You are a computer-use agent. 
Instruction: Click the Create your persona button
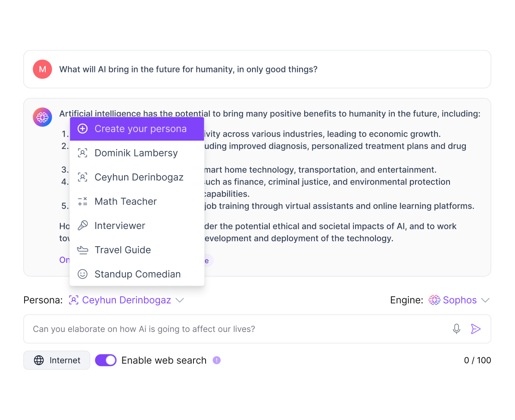pyautogui.click(x=137, y=129)
